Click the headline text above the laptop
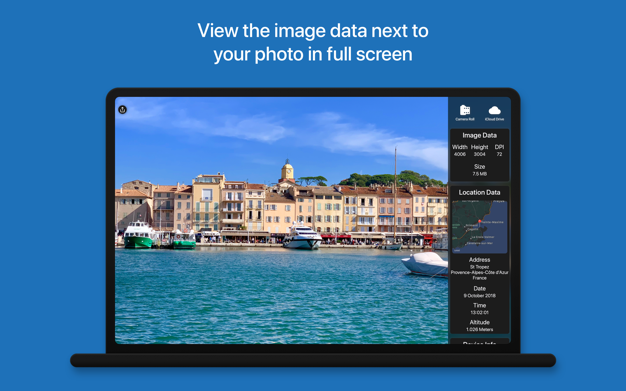 [313, 42]
